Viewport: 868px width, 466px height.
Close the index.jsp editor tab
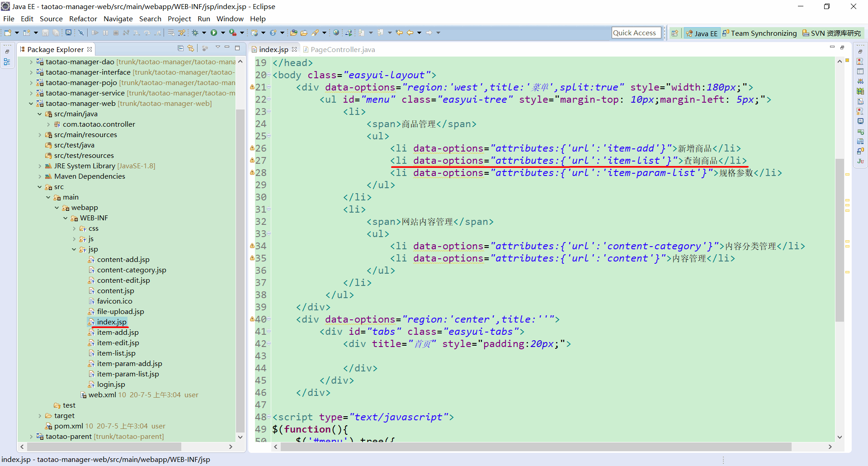click(295, 49)
